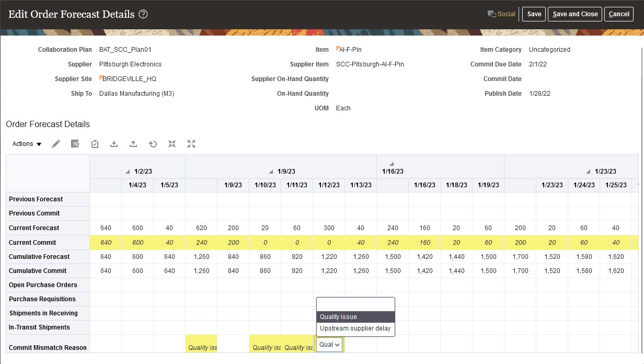Viewport: 644px width, 364px height.
Task: Click the 'BAT_SCC_Plan01' collaboration plan value
Action: [x=125, y=50]
